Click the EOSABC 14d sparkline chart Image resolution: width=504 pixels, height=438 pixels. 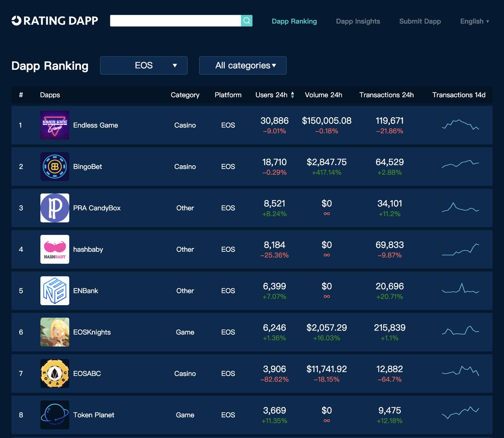click(x=460, y=371)
